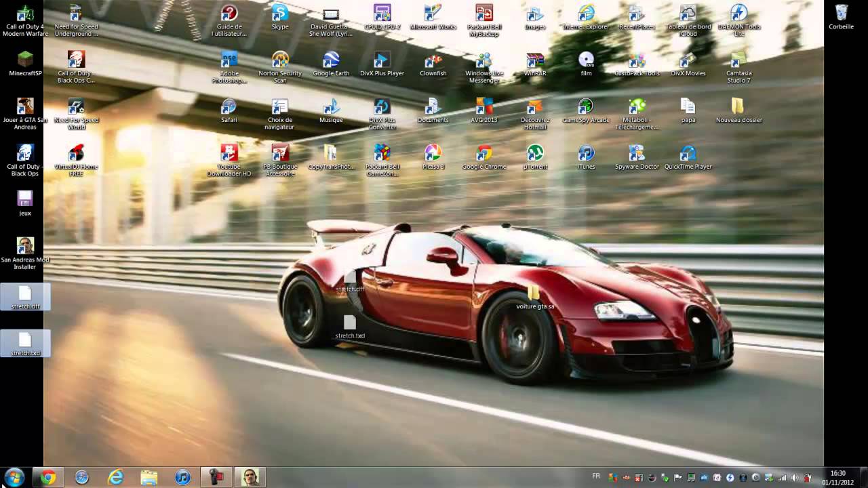The image size is (868, 488).
Task: Open GameSpy Arcade icon
Action: (x=586, y=110)
